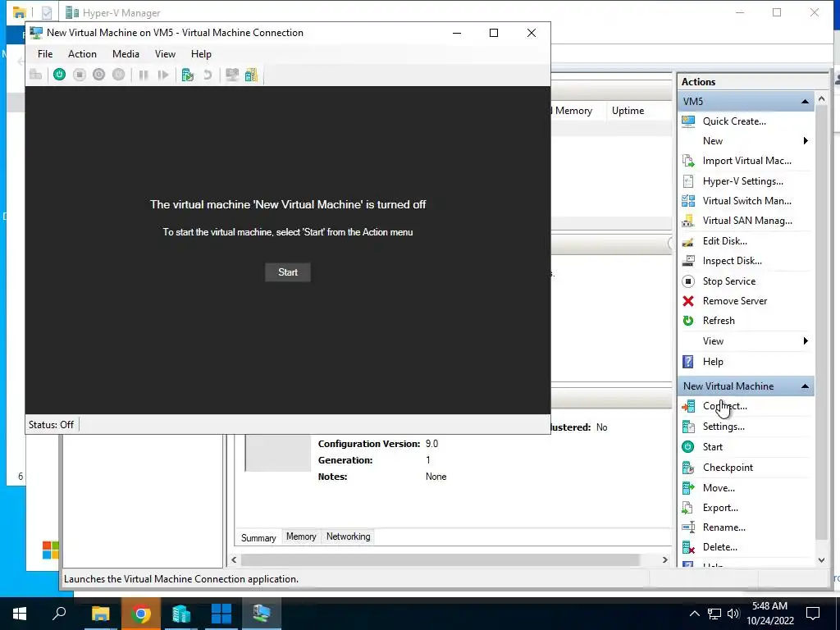Click Export action for the VM

pos(720,508)
